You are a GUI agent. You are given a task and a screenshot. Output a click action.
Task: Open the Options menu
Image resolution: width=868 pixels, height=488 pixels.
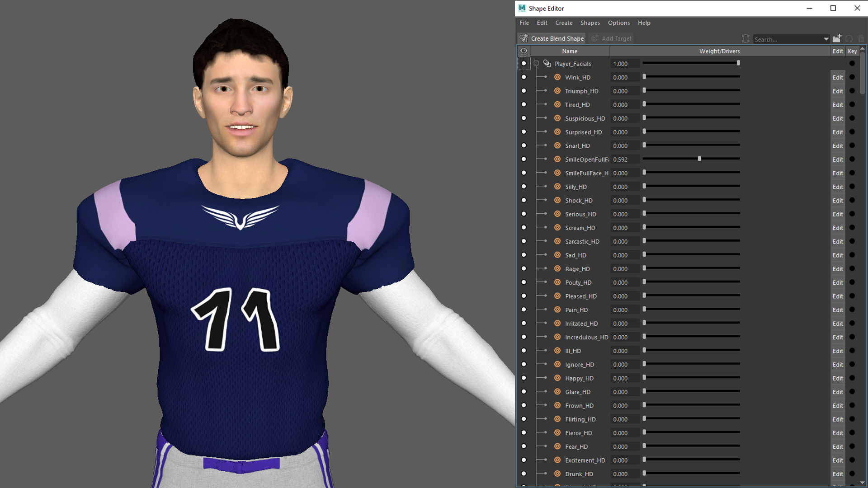tap(618, 23)
